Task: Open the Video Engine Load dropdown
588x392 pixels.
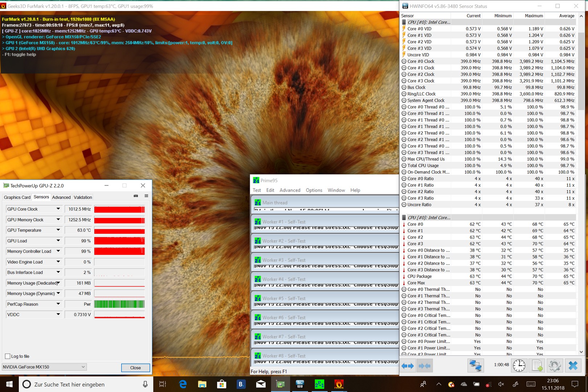Action: point(58,262)
